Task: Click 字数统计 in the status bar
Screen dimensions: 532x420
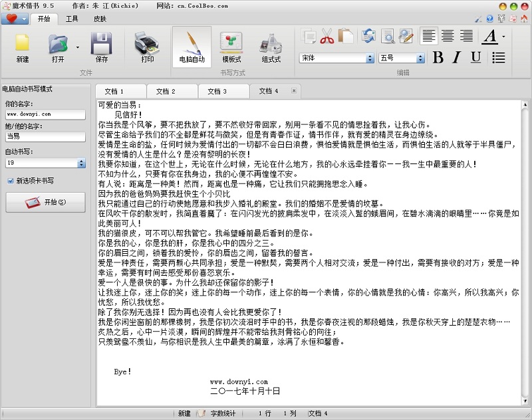Action: (223, 413)
